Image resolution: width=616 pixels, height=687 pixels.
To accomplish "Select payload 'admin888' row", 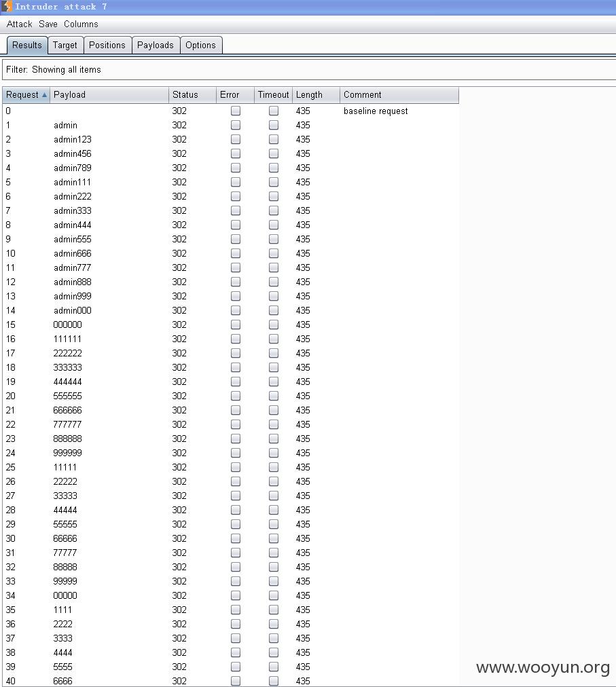I will click(73, 282).
